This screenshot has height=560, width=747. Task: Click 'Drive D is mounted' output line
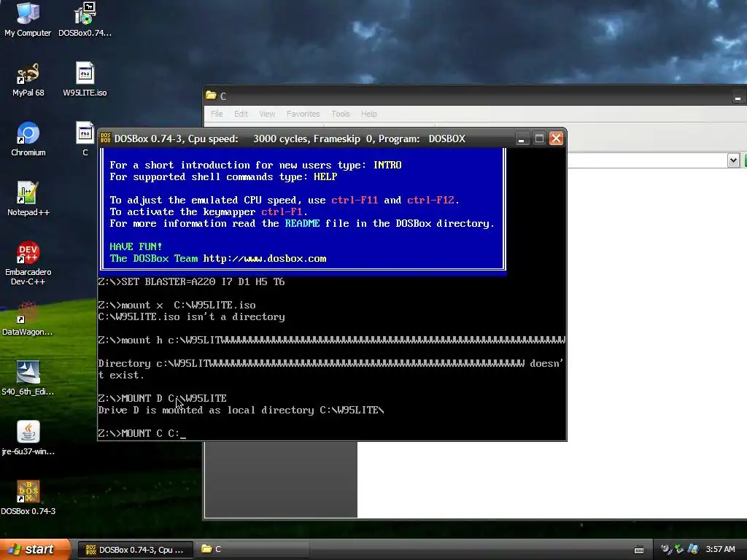241,410
